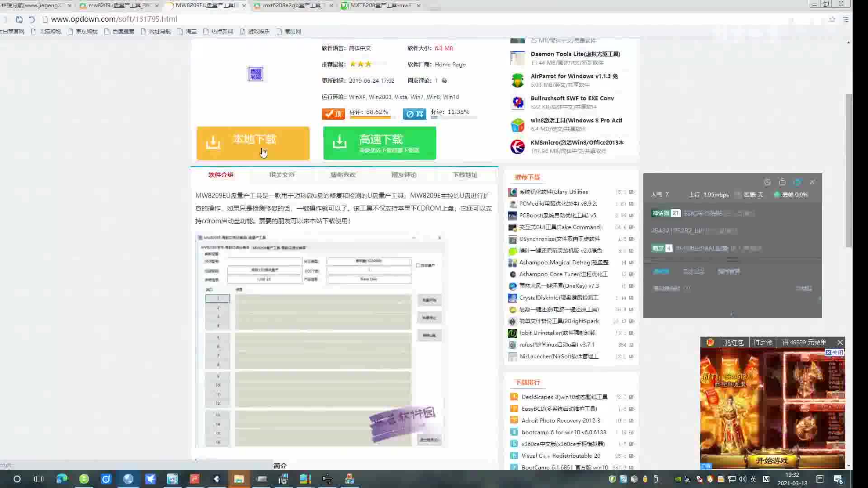Screen dimensions: 868x488
Task: Click the browser undo/back arrow icon
Action: (x=32, y=19)
